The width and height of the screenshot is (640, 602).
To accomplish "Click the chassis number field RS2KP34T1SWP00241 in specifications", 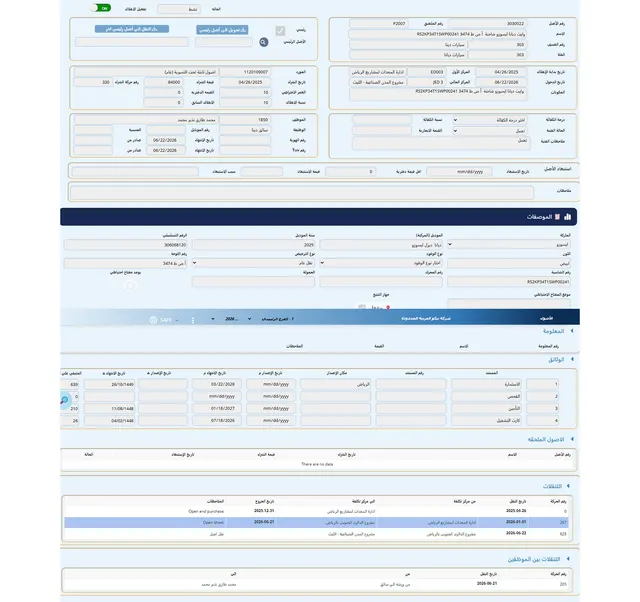I will pos(509,282).
